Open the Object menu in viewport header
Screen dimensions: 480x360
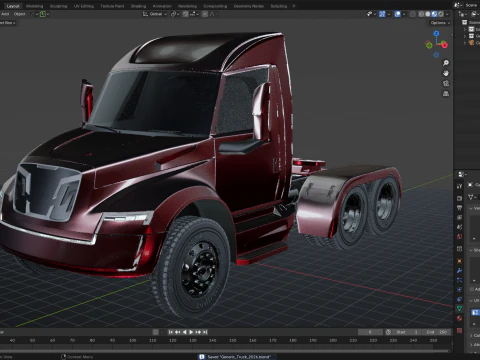pyautogui.click(x=19, y=14)
